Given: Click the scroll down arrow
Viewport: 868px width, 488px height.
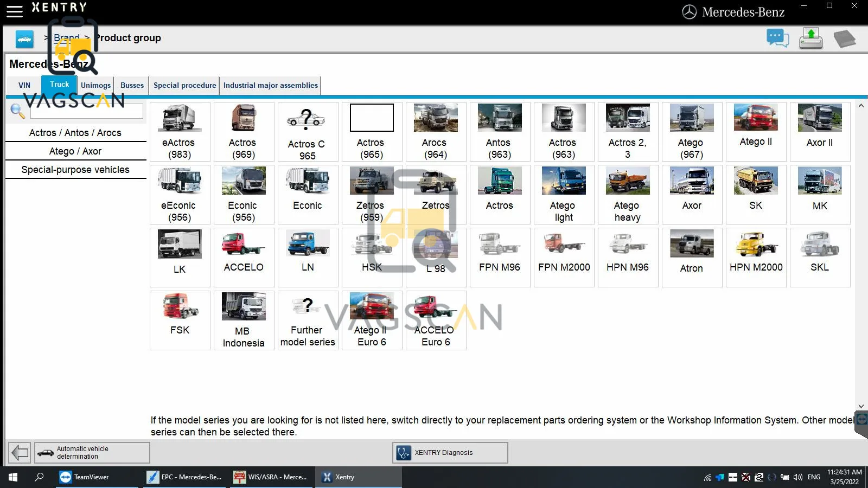Looking at the screenshot, I should (861, 406).
